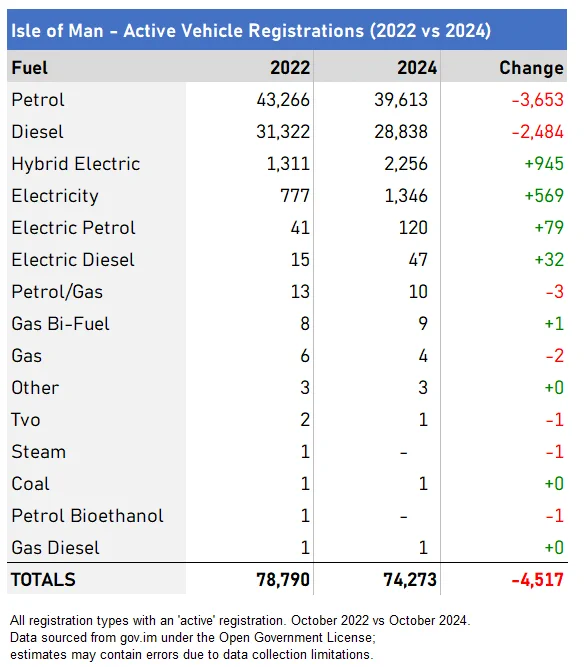Click the Gas 2024 value 4

pyautogui.click(x=422, y=356)
